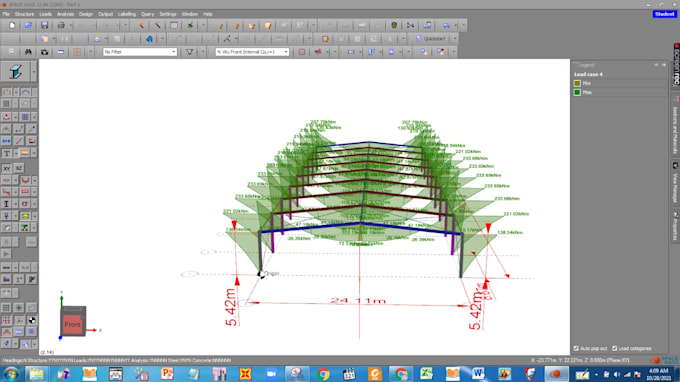Toggle the XZ plane button
Viewport: 680px width, 382px height.
(x=19, y=168)
